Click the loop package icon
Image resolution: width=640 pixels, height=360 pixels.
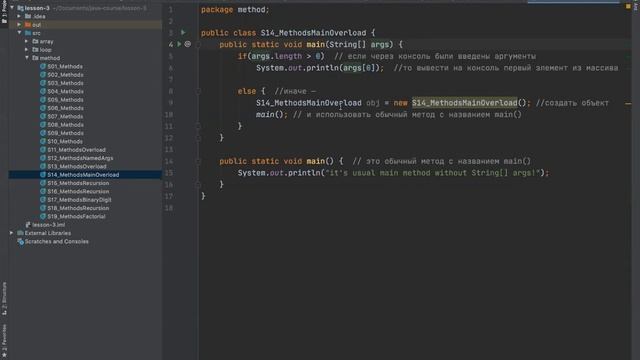pos(35,49)
